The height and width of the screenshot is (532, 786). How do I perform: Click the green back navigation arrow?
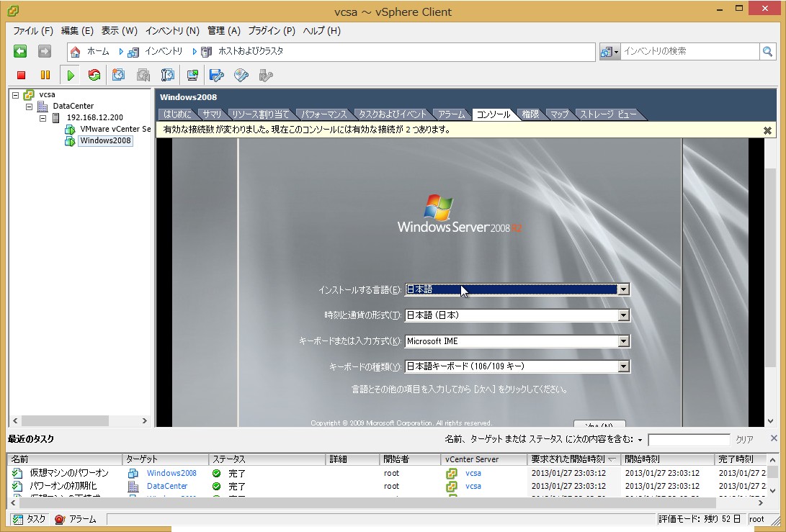click(20, 51)
